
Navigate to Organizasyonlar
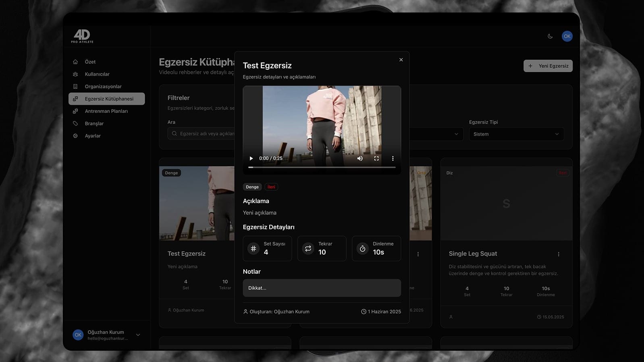point(103,87)
